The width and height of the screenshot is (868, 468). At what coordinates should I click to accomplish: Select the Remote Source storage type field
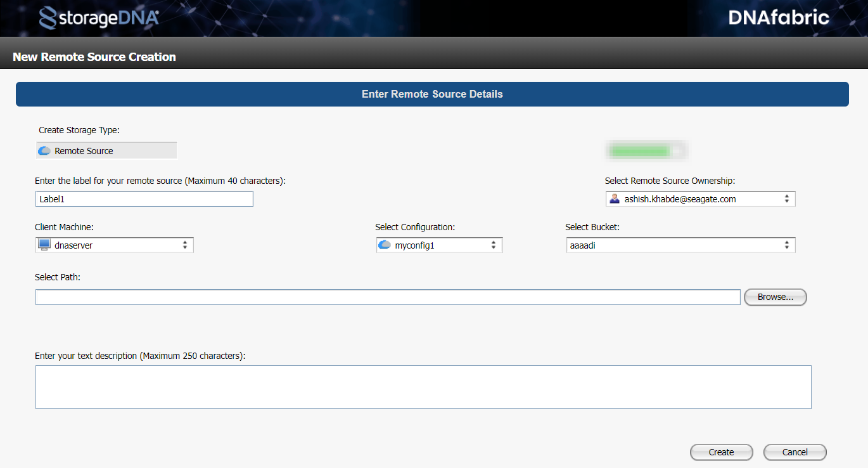click(x=106, y=151)
